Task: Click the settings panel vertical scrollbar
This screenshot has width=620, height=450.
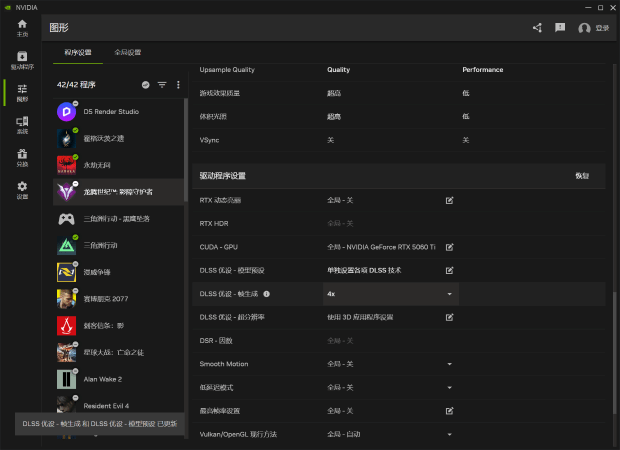Action: (614, 353)
